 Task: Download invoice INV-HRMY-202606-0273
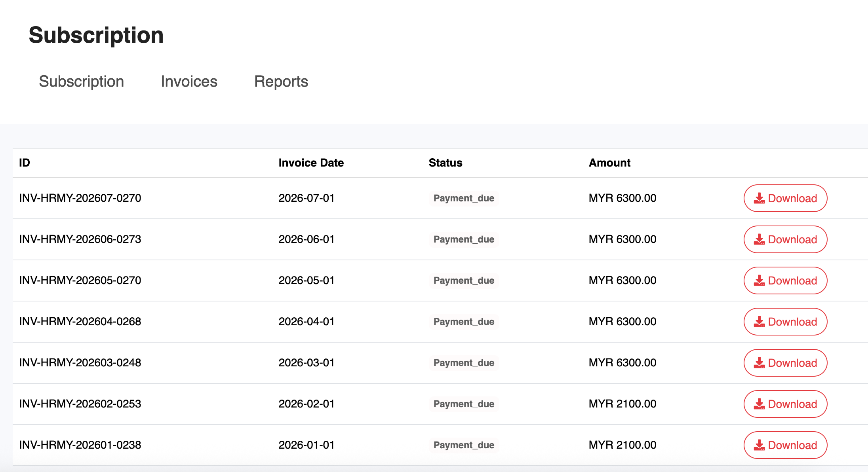[x=785, y=239]
